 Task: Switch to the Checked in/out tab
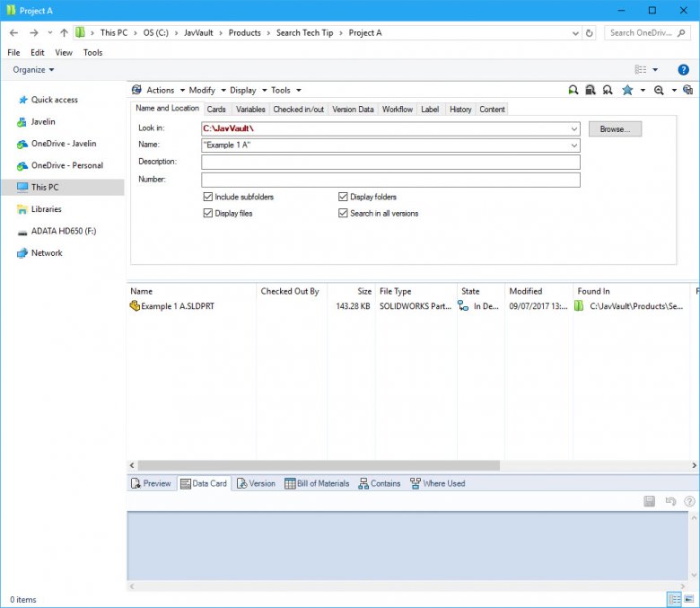tap(299, 110)
